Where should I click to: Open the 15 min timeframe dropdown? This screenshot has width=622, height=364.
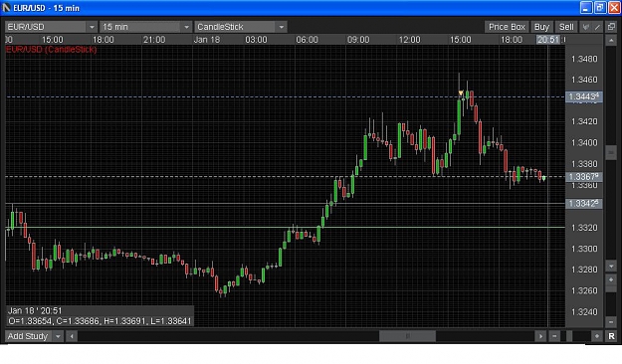pyautogui.click(x=145, y=27)
